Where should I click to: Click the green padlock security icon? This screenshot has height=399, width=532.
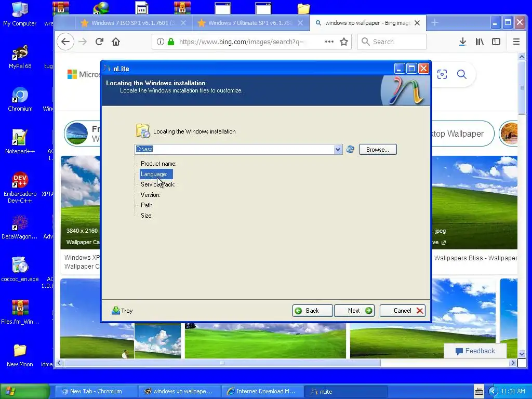coord(171,42)
